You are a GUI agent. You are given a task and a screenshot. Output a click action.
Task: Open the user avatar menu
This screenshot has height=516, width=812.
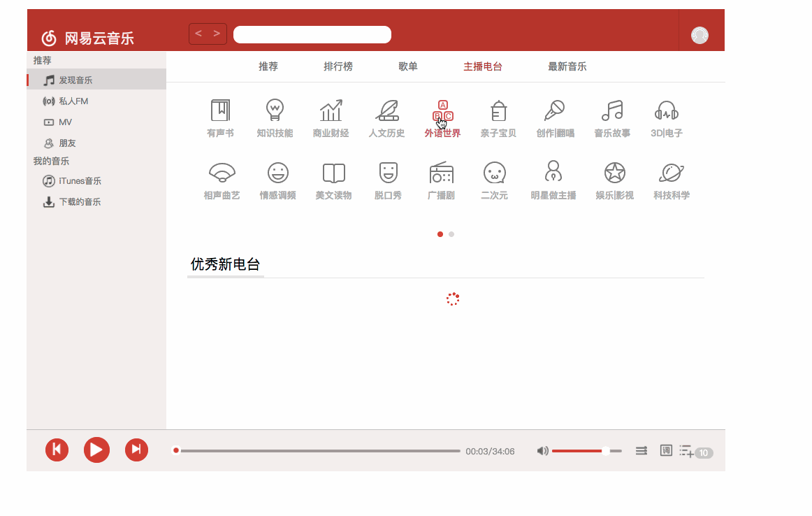(x=699, y=35)
